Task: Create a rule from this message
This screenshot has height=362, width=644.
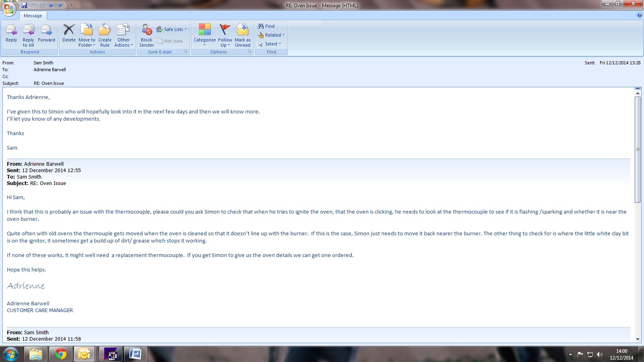Action: [105, 35]
